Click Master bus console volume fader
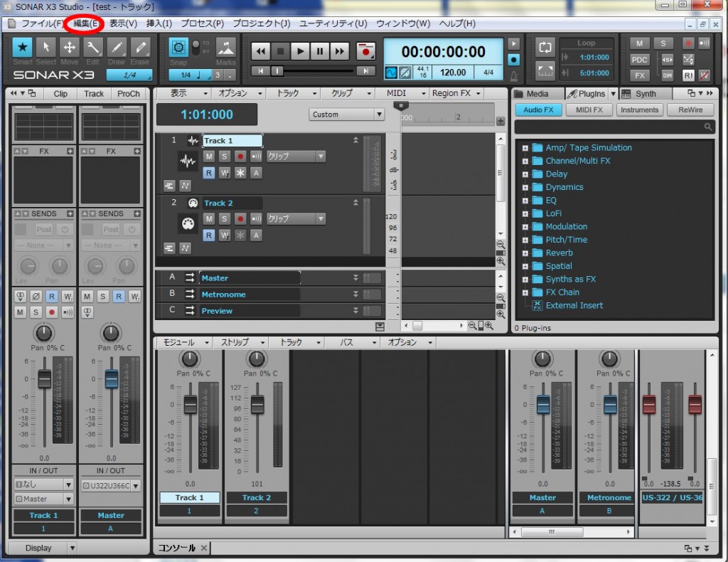Viewport: 728px width, 562px height. click(x=543, y=405)
